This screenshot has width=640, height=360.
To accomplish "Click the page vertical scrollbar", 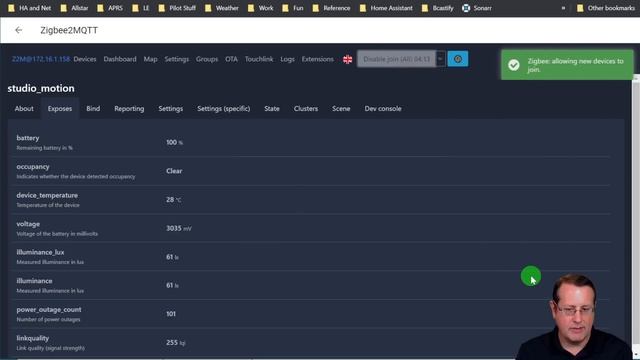I will (x=636, y=216).
